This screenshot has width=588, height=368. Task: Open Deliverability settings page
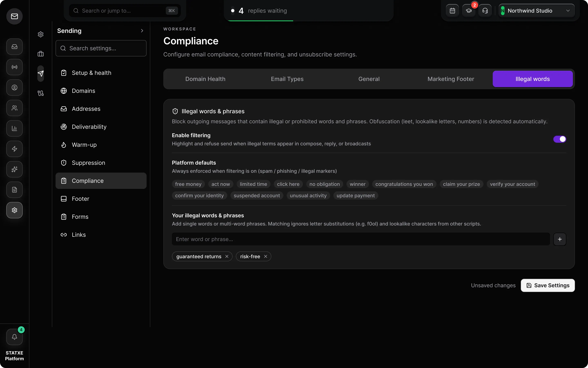tap(101, 127)
